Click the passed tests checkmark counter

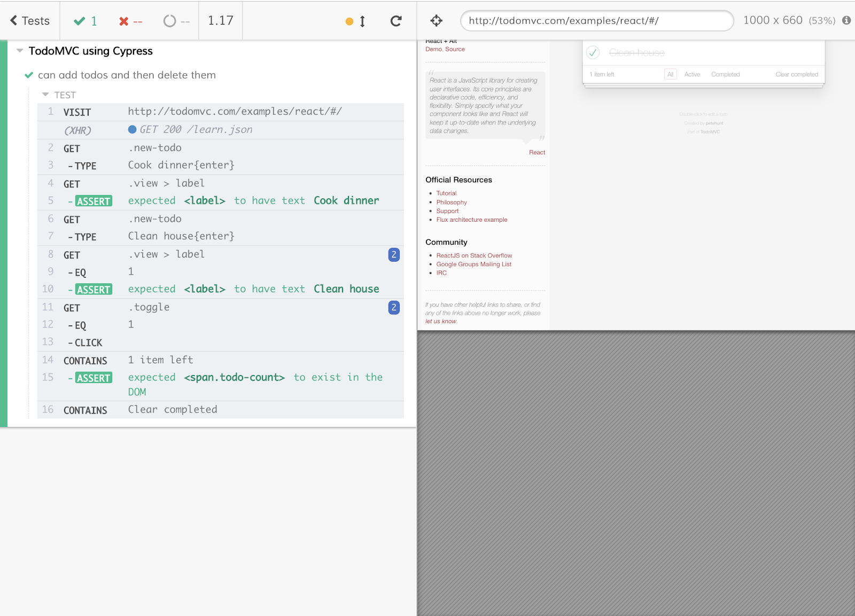pos(85,21)
